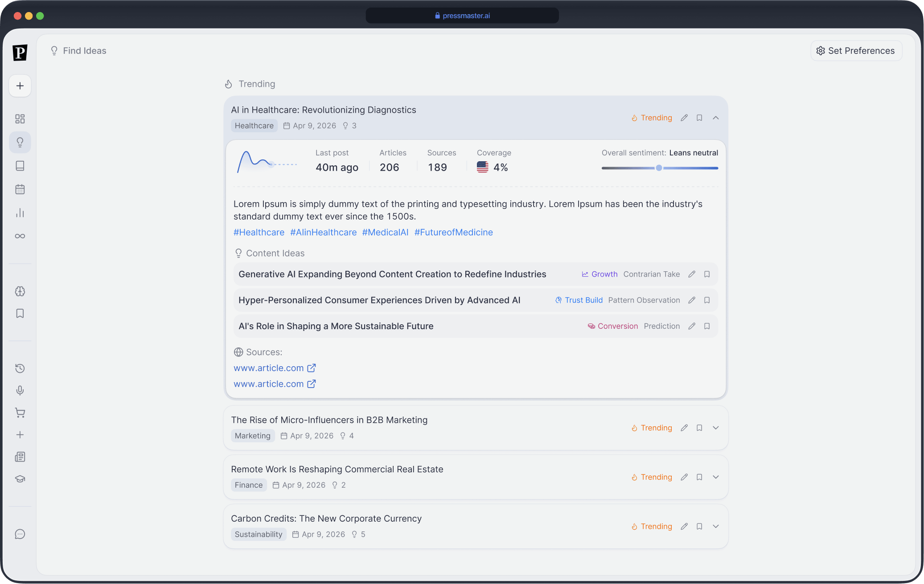This screenshot has width=924, height=584.
Task: Collapse the AI in Healthcare card
Action: pos(716,118)
